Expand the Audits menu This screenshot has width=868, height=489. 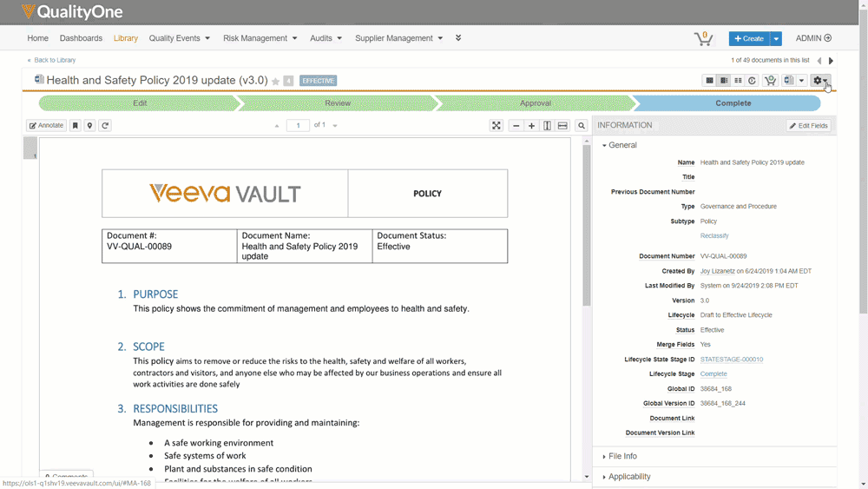click(325, 38)
